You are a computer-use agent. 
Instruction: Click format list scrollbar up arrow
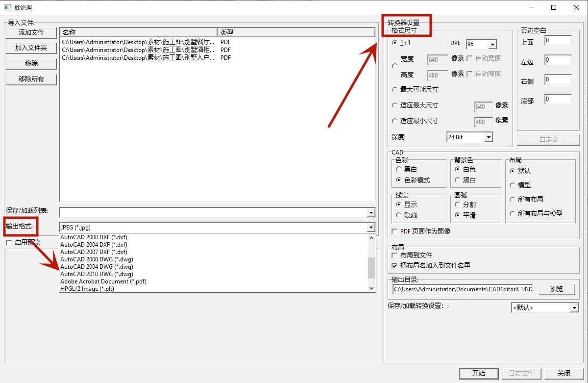(371, 238)
